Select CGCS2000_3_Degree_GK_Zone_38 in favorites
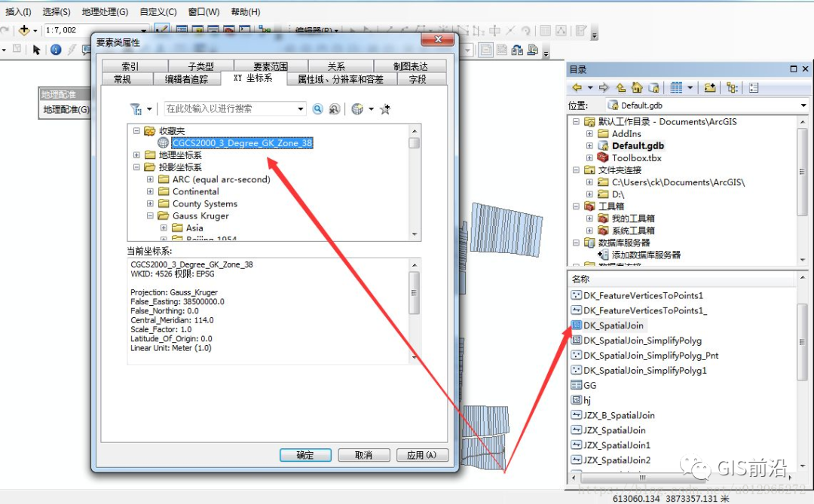 (x=242, y=142)
